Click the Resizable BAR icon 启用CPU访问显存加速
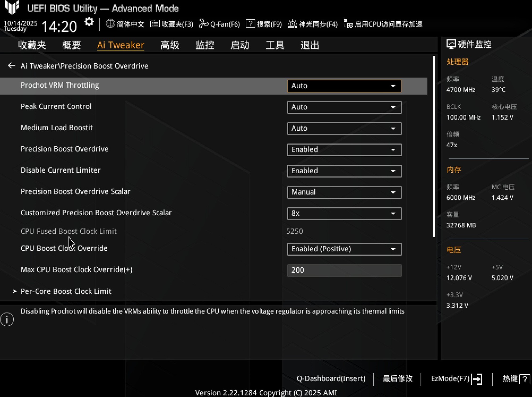 [348, 24]
